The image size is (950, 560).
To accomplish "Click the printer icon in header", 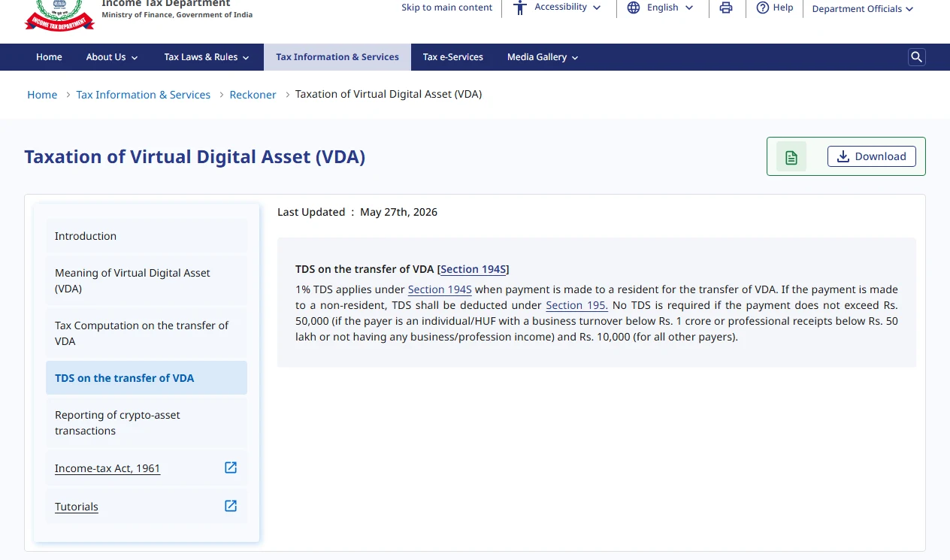I will [726, 8].
